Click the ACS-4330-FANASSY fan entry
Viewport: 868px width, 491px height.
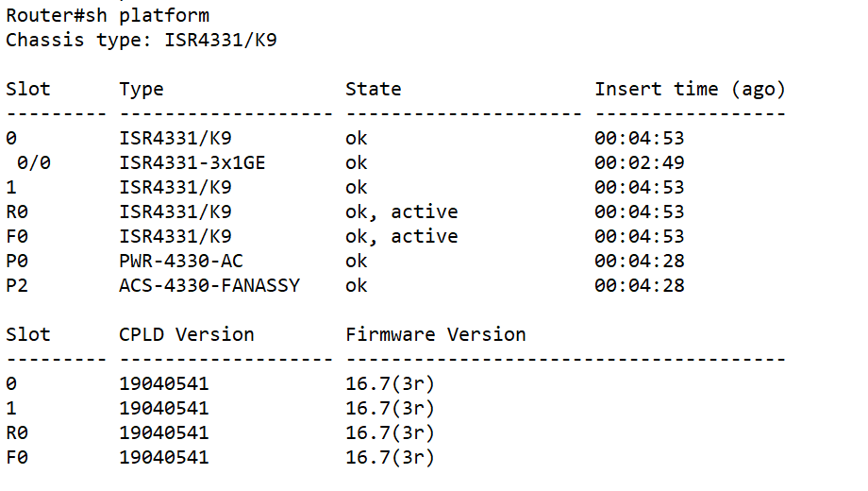click(x=209, y=285)
